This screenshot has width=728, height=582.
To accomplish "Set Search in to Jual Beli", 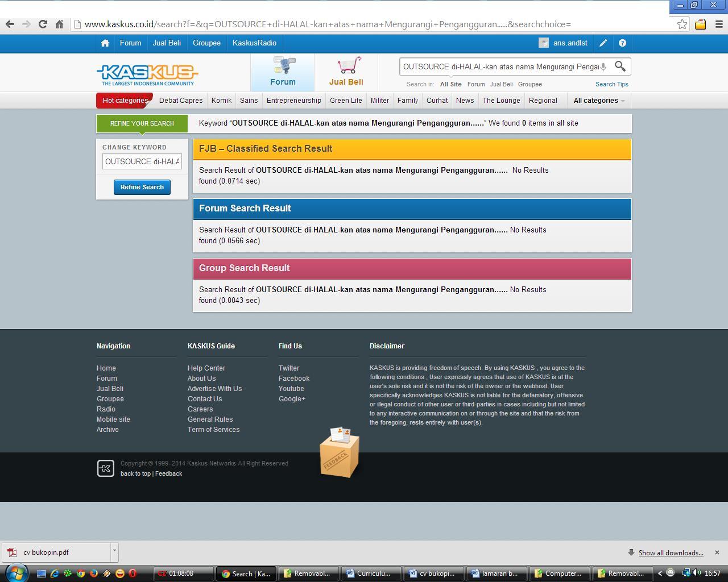I will (501, 84).
